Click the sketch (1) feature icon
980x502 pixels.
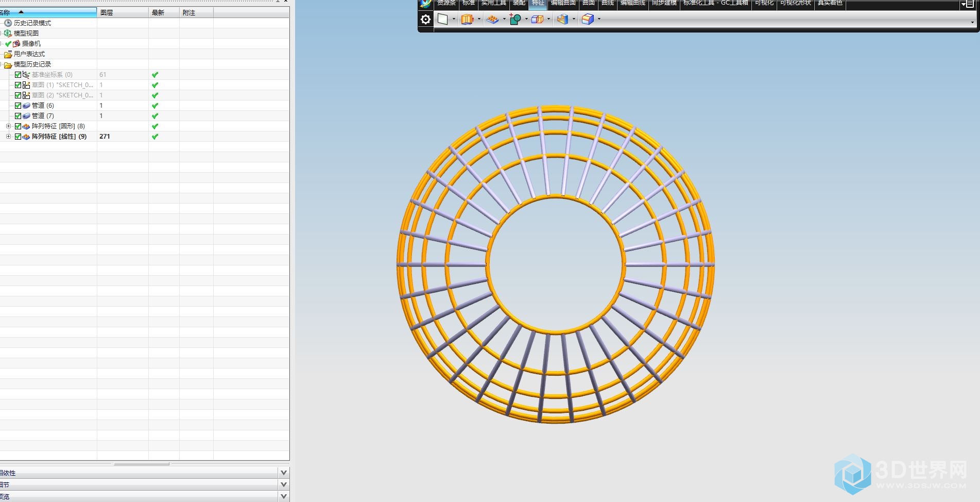(x=26, y=85)
